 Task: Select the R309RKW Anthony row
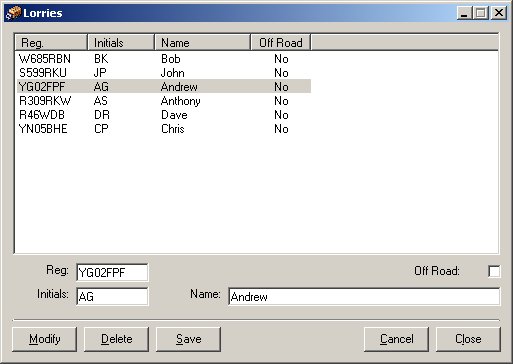(164, 101)
